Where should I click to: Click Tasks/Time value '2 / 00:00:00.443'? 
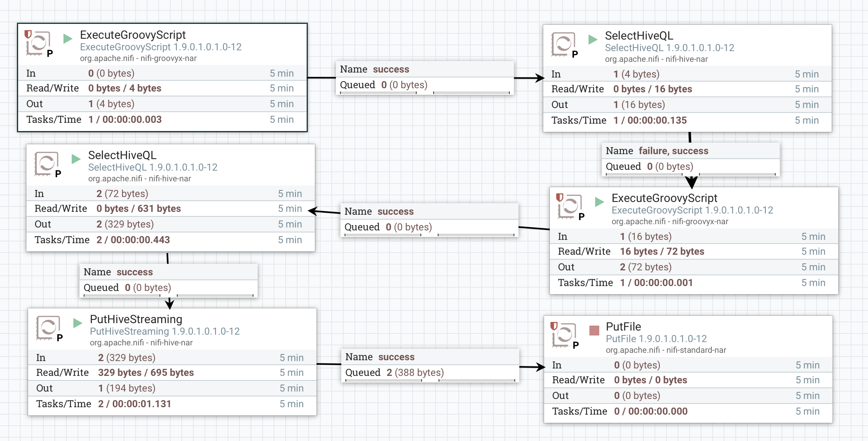133,240
